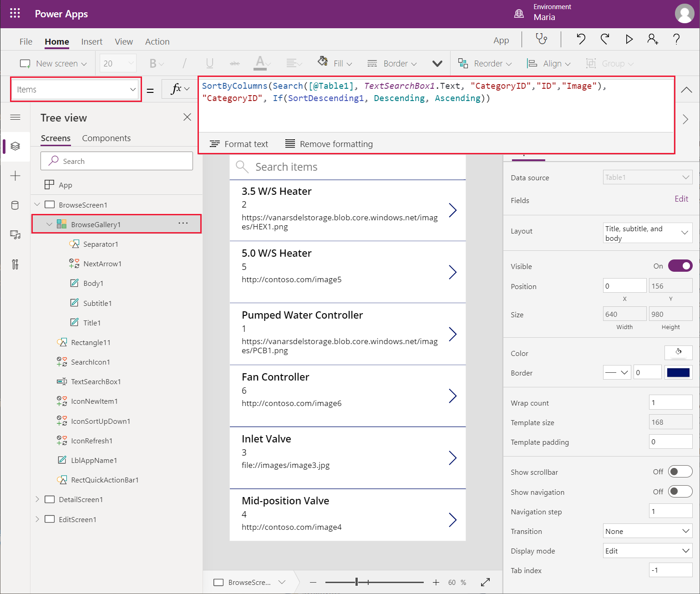Open the Layout dropdown
This screenshot has width=700, height=594.
[x=647, y=233]
